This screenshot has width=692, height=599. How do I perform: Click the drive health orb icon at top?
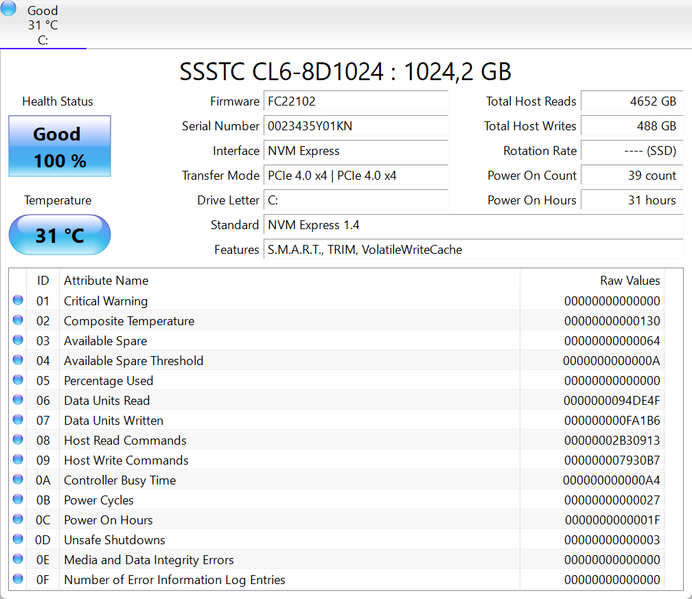tap(9, 9)
